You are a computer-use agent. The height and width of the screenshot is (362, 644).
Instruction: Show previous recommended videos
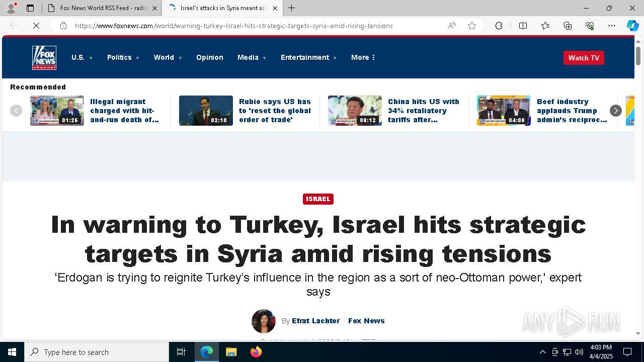16,111
